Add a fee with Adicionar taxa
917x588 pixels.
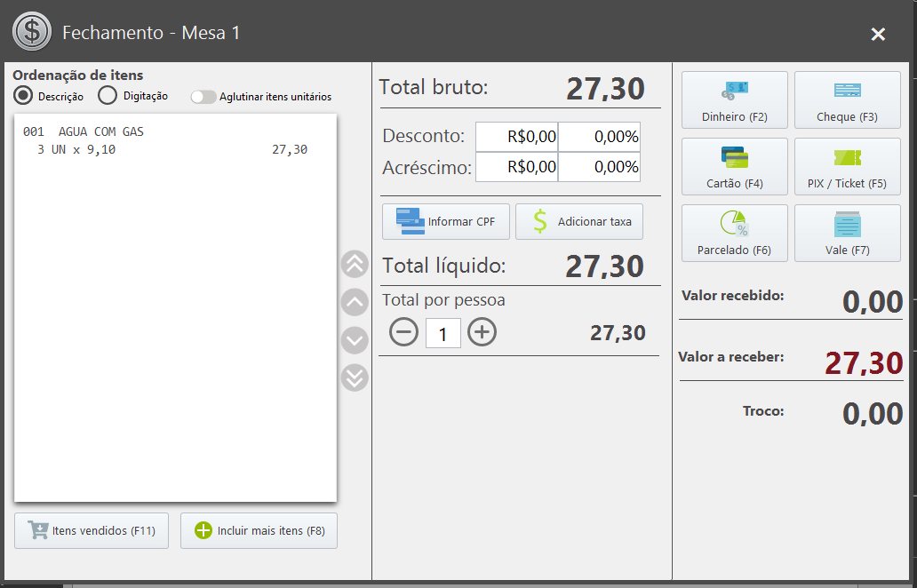point(579,221)
